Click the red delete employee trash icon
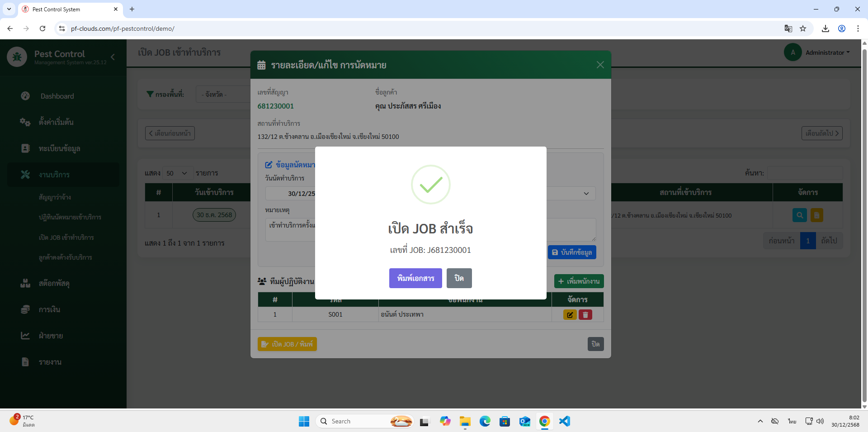Screen dimensions: 868x432 (585, 315)
